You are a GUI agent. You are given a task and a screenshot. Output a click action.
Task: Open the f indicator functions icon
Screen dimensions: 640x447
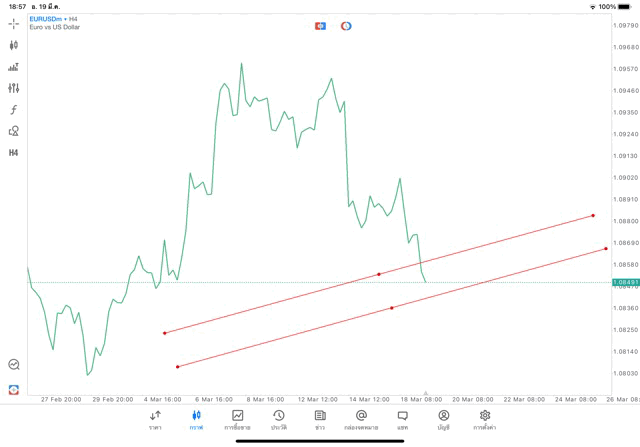point(14,110)
